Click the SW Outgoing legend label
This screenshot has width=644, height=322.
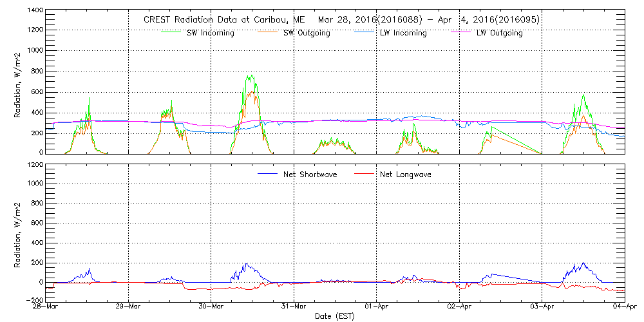pos(307,33)
